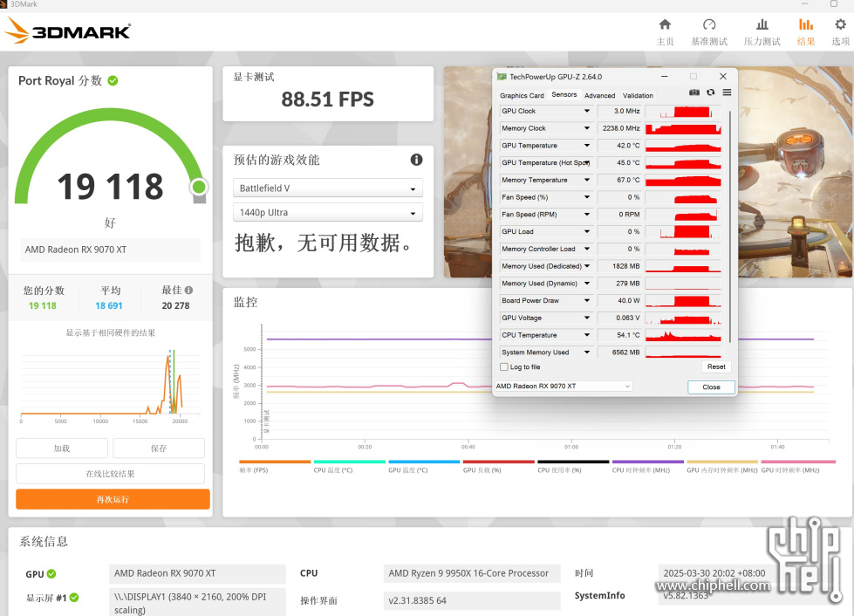Click the 保存 save button

159,448
